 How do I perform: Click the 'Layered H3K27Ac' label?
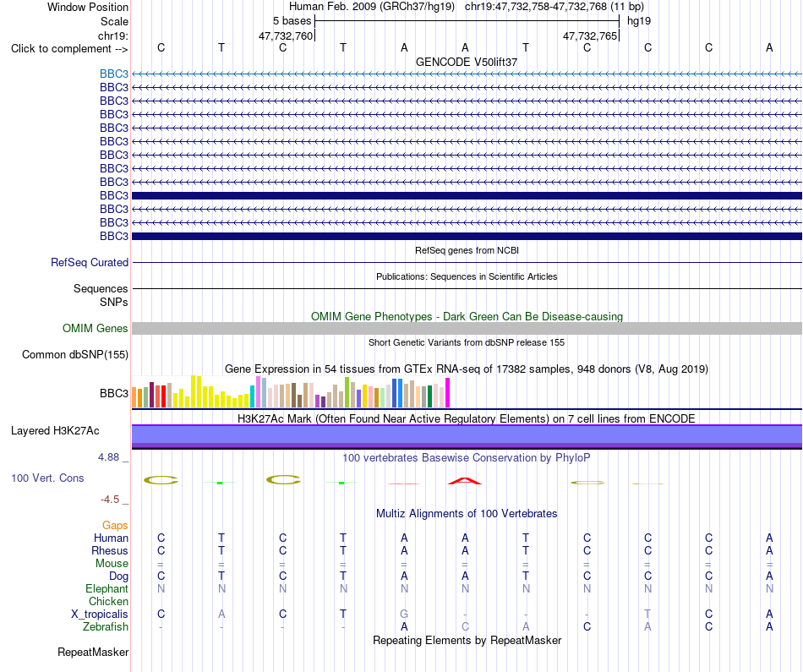(55, 431)
